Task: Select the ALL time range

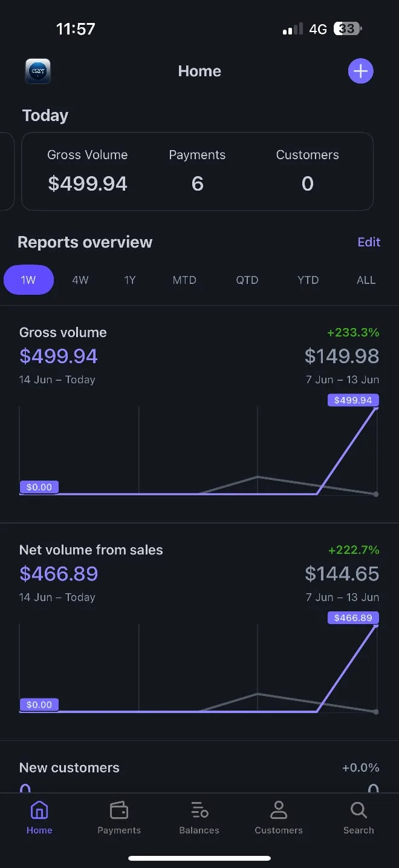Action: point(366,280)
